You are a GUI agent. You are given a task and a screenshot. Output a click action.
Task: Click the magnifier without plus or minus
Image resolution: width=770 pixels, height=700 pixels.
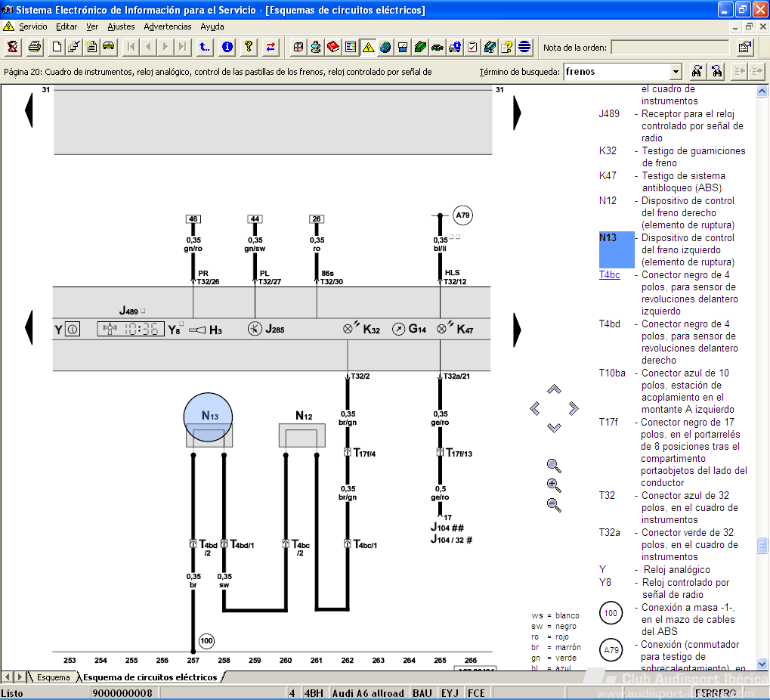tap(554, 466)
